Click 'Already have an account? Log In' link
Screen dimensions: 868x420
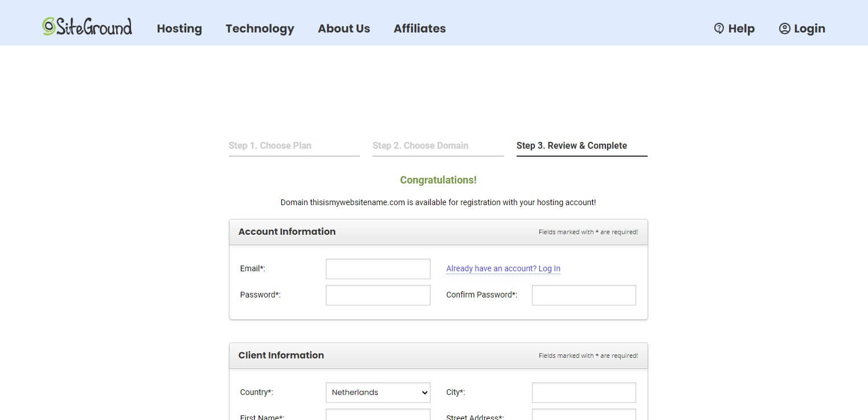503,268
